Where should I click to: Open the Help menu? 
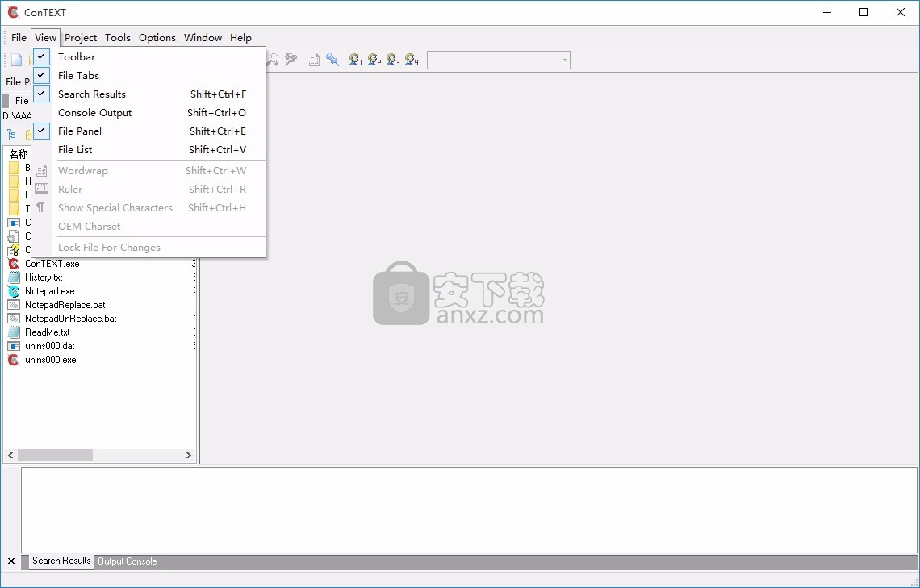[x=240, y=38]
